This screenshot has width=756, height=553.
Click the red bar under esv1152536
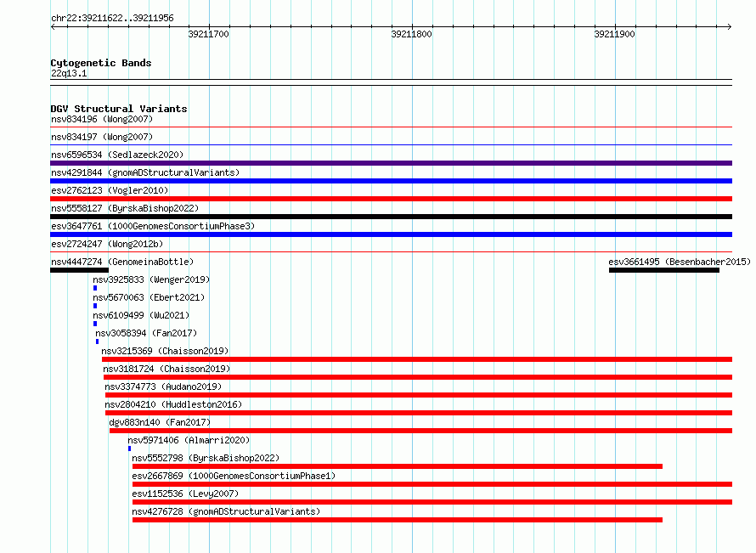tap(432, 502)
